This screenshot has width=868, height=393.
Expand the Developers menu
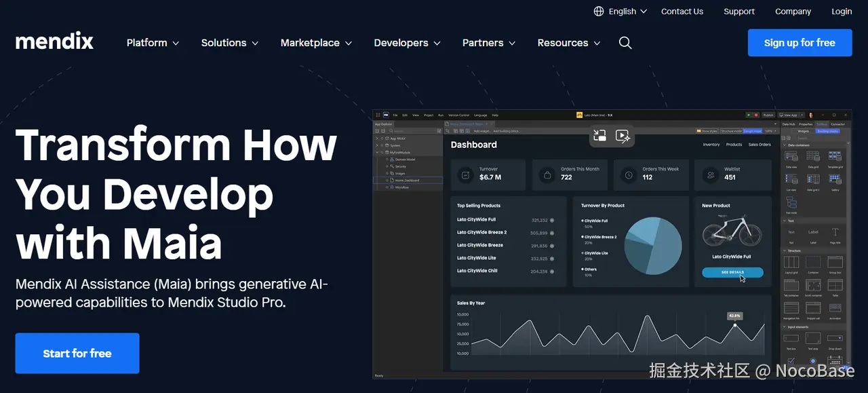click(408, 43)
